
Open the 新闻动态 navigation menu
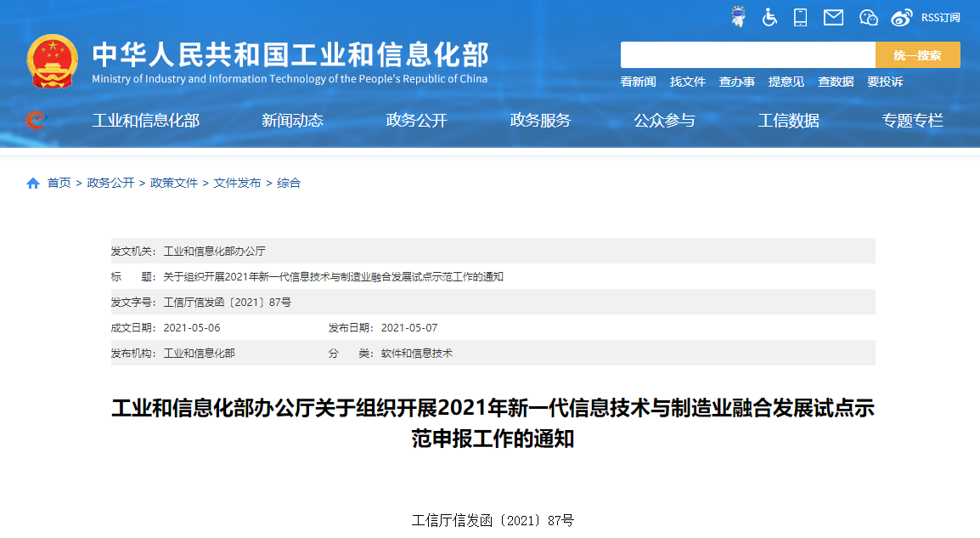click(292, 121)
